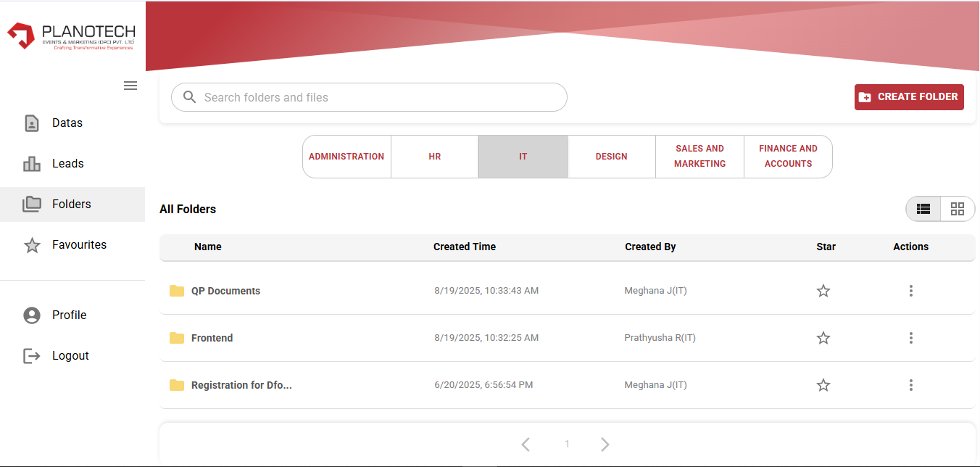Collapse sidebar using the hamburger menu icon

click(130, 86)
